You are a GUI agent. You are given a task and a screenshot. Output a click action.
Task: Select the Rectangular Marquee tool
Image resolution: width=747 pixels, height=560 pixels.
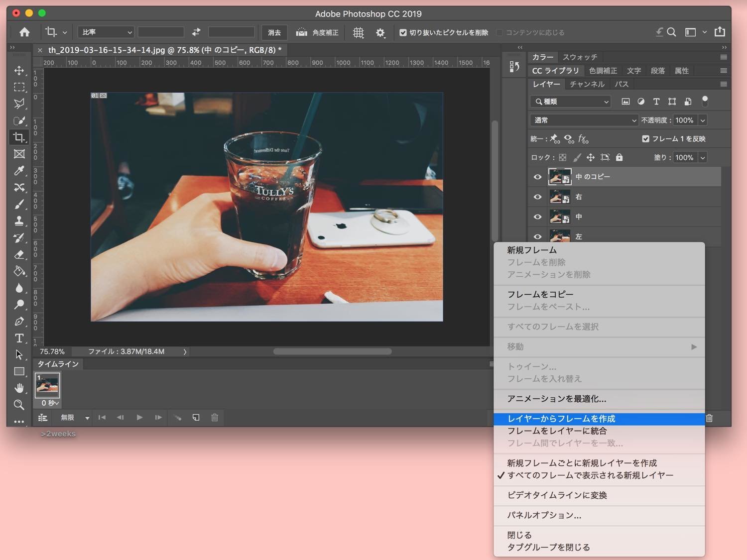pyautogui.click(x=19, y=87)
